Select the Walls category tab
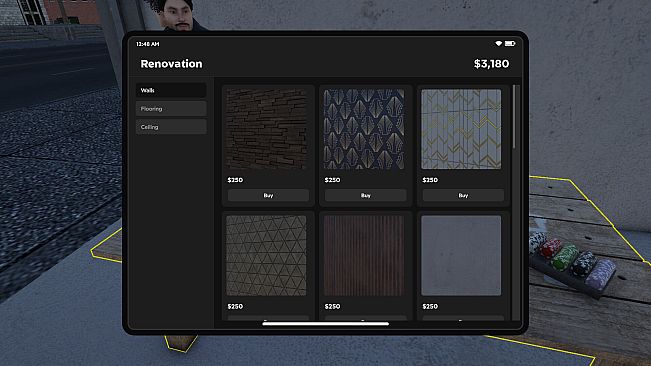Viewport: 651px width, 366px height. [x=171, y=90]
